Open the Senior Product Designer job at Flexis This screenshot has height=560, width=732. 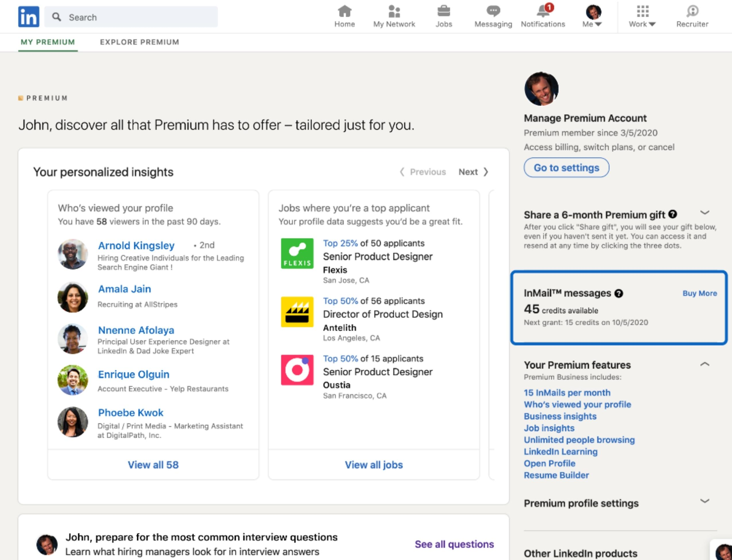[377, 256]
